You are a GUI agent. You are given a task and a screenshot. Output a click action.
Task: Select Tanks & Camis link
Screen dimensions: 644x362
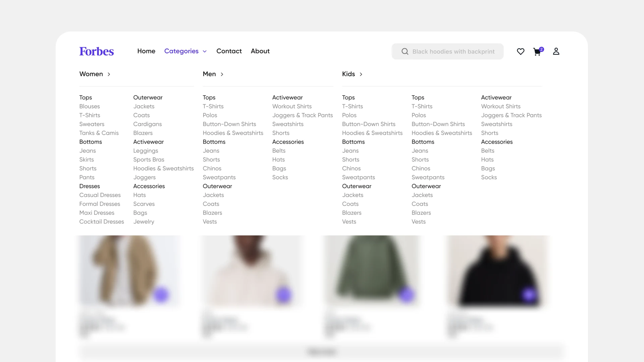[99, 133]
